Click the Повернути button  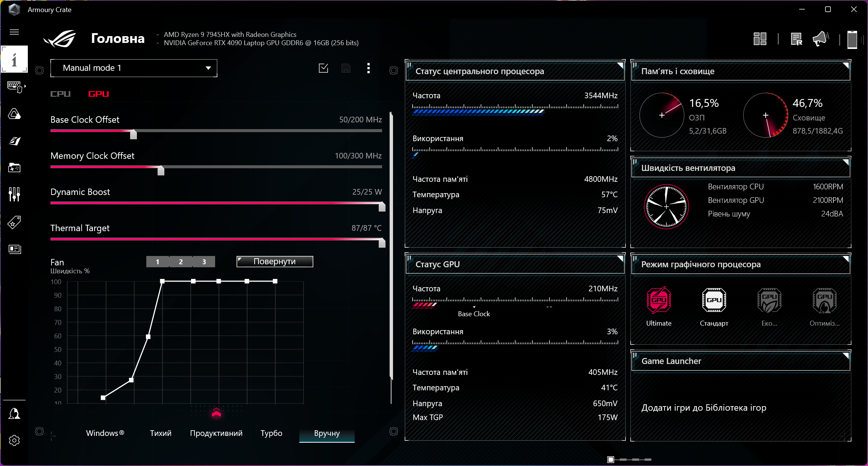click(x=275, y=262)
